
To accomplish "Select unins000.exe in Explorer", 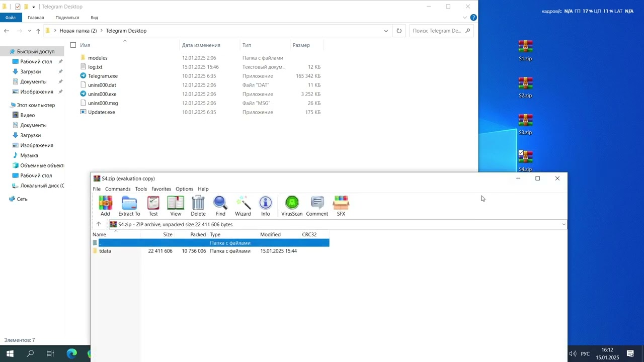I will pyautogui.click(x=102, y=94).
